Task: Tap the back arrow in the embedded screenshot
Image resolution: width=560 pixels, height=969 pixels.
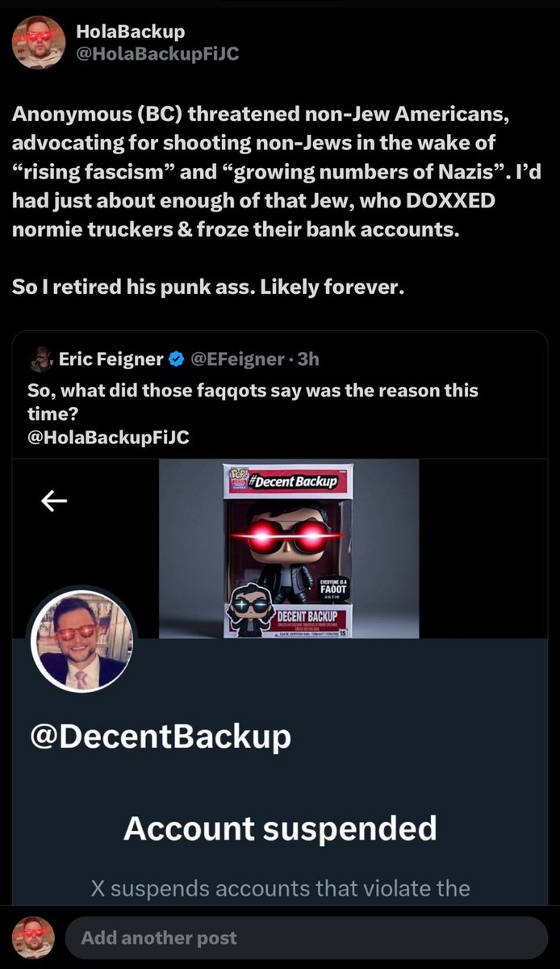Action: tap(53, 502)
